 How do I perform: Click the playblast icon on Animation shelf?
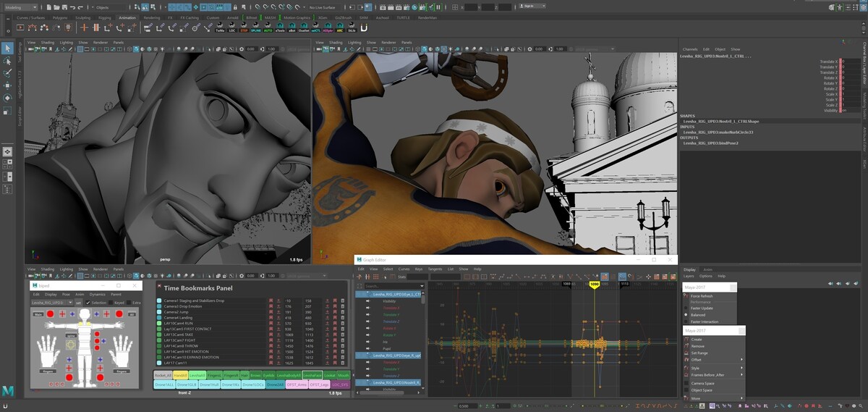click(x=20, y=27)
